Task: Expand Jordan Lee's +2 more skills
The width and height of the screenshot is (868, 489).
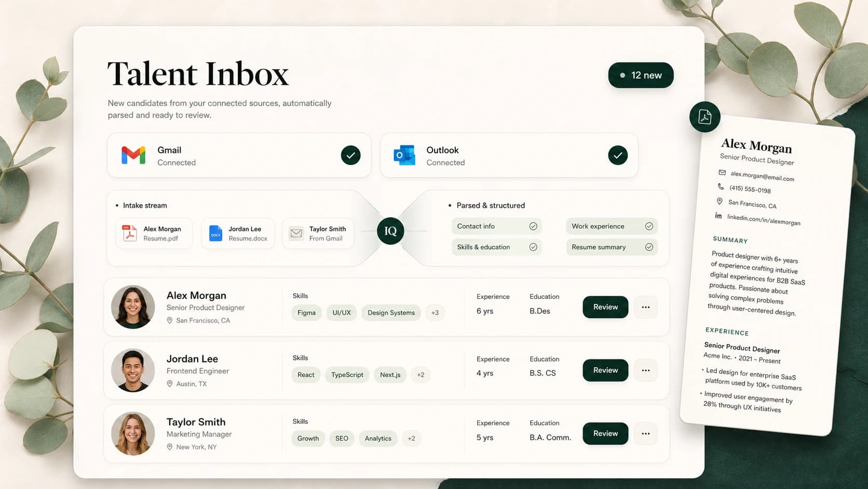Action: [421, 375]
